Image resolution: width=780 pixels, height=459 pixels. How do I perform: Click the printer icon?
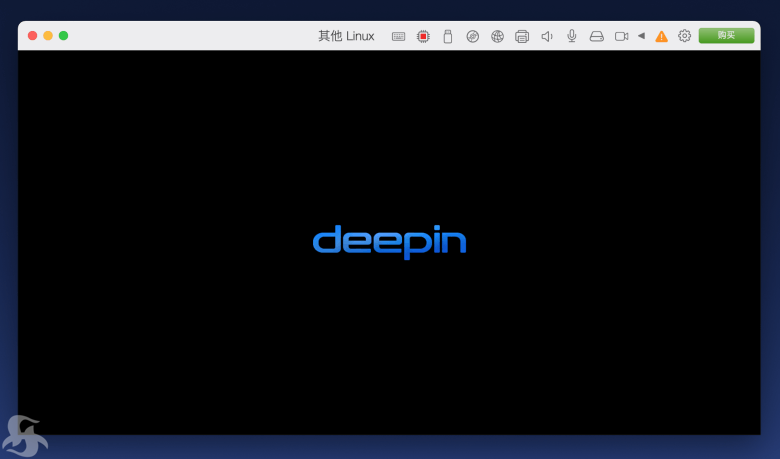(x=522, y=36)
